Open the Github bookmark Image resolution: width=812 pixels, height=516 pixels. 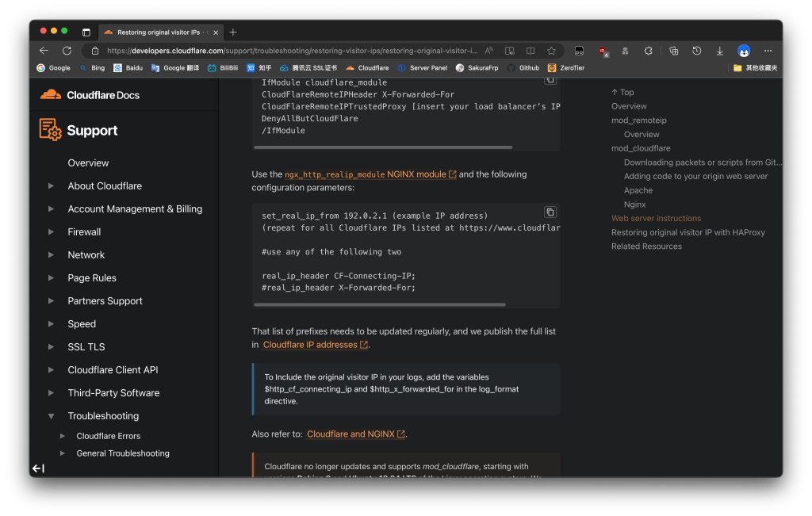click(523, 68)
